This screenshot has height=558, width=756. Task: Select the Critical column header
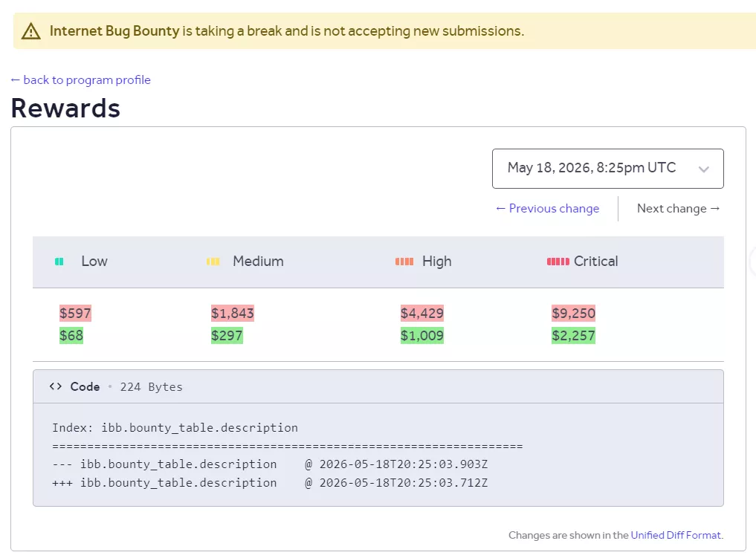coord(595,262)
